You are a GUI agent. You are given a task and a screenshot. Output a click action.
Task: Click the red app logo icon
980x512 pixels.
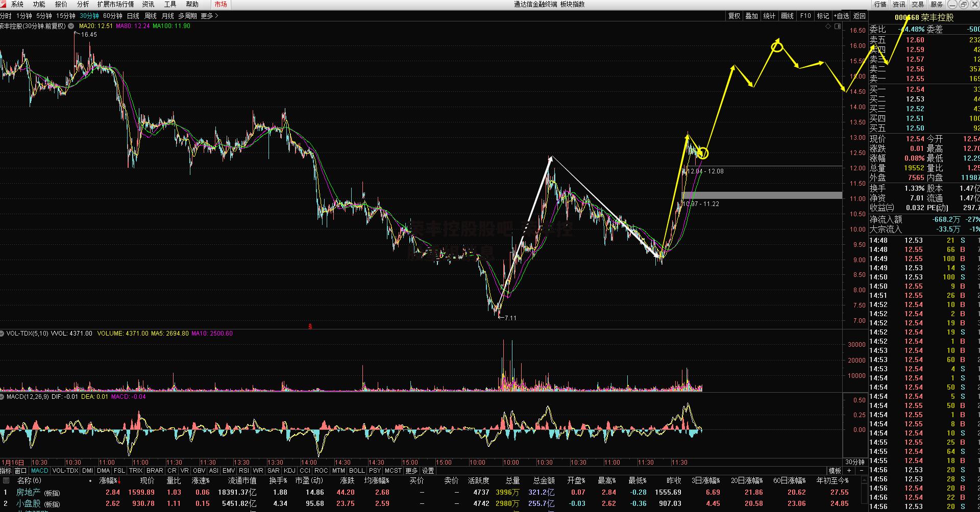(x=4, y=4)
